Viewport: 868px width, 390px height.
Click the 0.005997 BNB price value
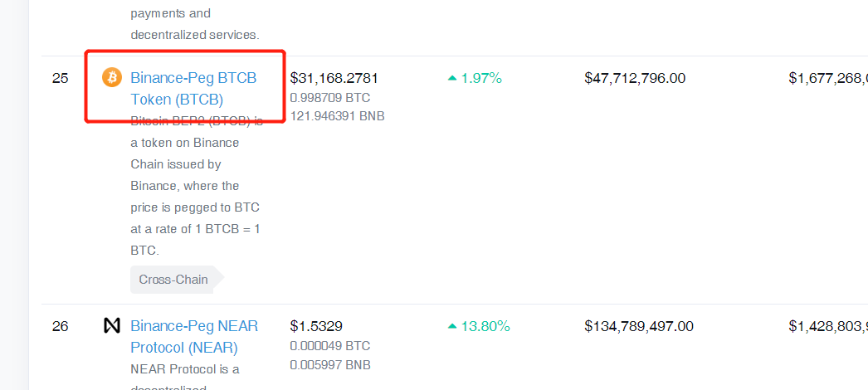click(329, 364)
